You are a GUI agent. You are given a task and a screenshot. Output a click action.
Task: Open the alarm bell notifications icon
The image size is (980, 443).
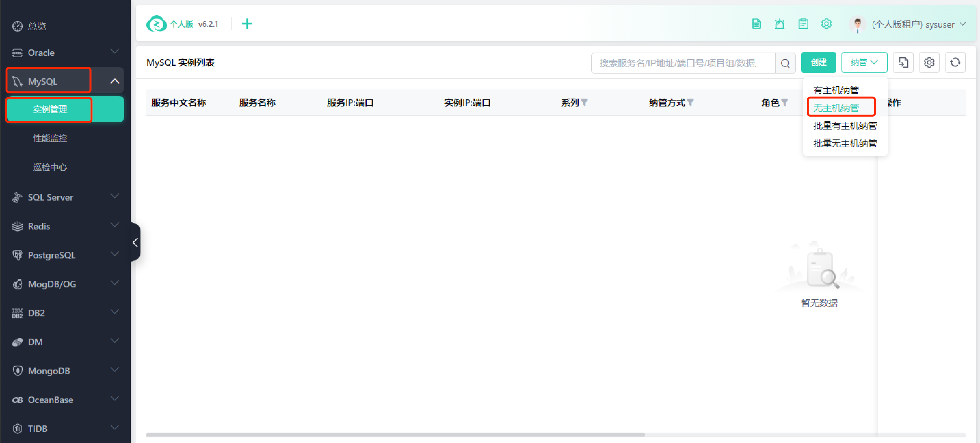click(x=779, y=24)
